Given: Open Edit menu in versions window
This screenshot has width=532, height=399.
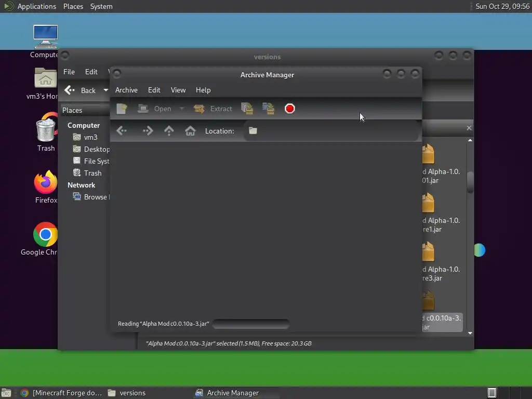Looking at the screenshot, I should coord(91,72).
